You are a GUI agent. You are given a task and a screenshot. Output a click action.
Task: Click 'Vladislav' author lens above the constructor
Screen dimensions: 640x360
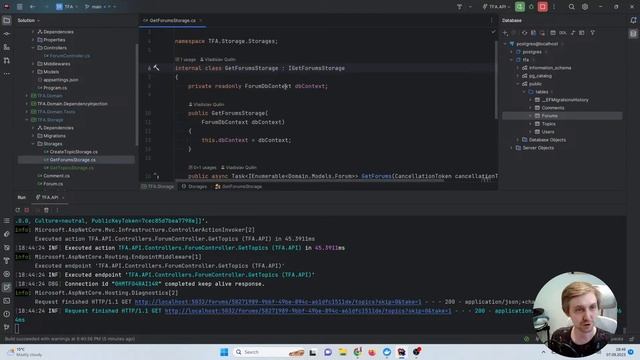(206, 104)
